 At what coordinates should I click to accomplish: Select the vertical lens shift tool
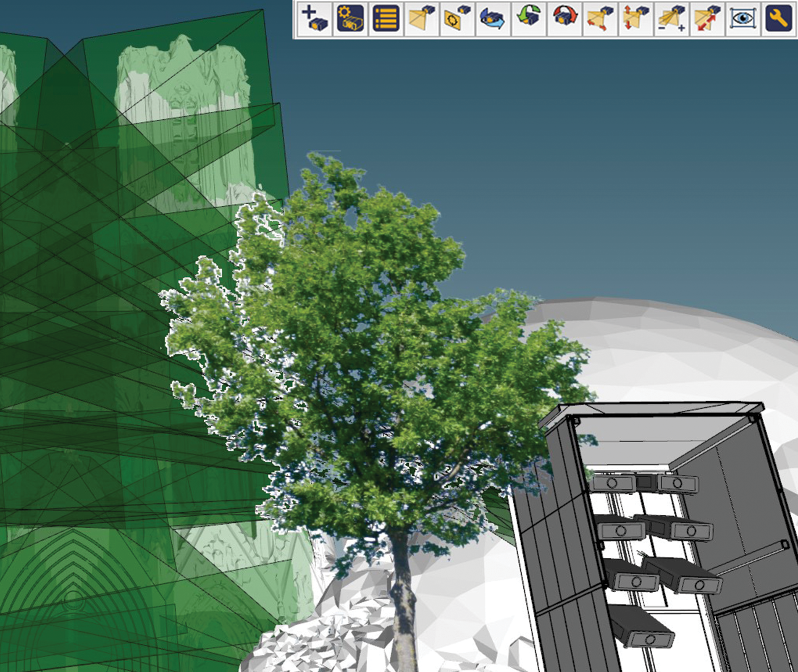[636, 18]
